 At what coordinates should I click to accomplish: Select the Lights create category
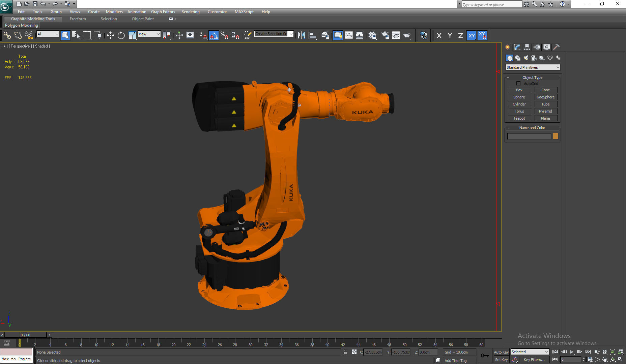pyautogui.click(x=526, y=58)
